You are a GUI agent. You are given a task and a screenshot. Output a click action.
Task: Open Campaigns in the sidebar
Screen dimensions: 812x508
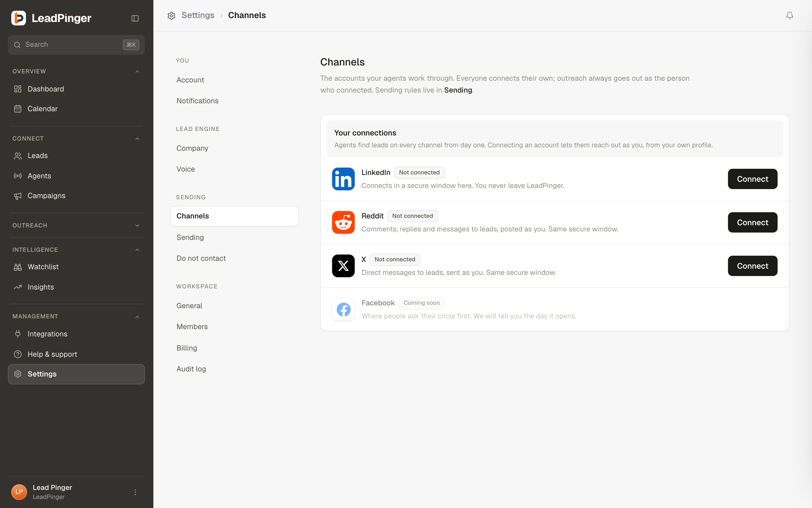click(x=76, y=196)
